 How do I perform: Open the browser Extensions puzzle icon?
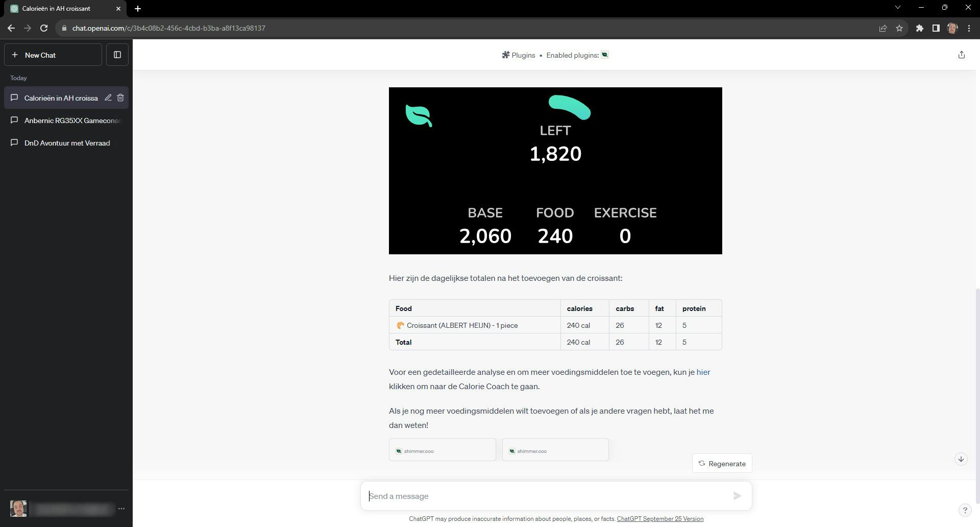tap(920, 28)
